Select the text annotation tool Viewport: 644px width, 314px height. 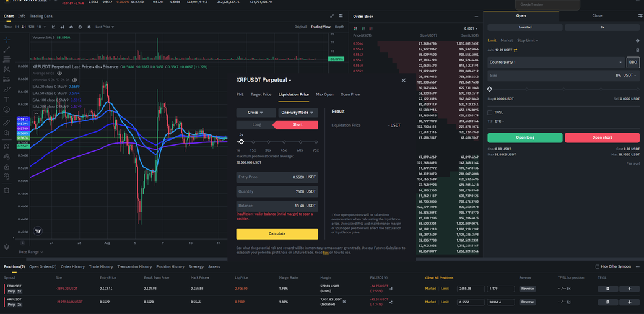pyautogui.click(x=6, y=99)
